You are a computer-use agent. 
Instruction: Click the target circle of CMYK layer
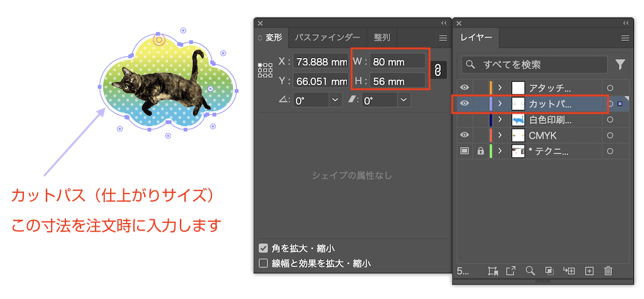click(610, 135)
